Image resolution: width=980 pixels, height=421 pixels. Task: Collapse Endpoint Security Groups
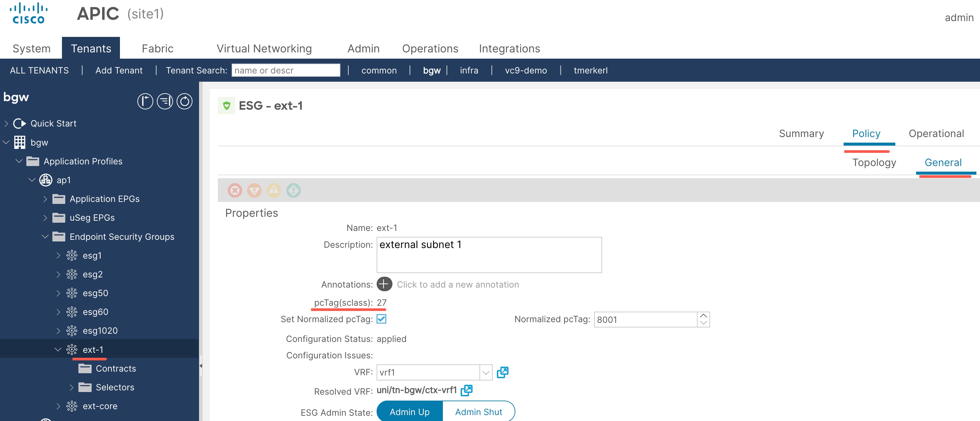pyautogui.click(x=45, y=237)
